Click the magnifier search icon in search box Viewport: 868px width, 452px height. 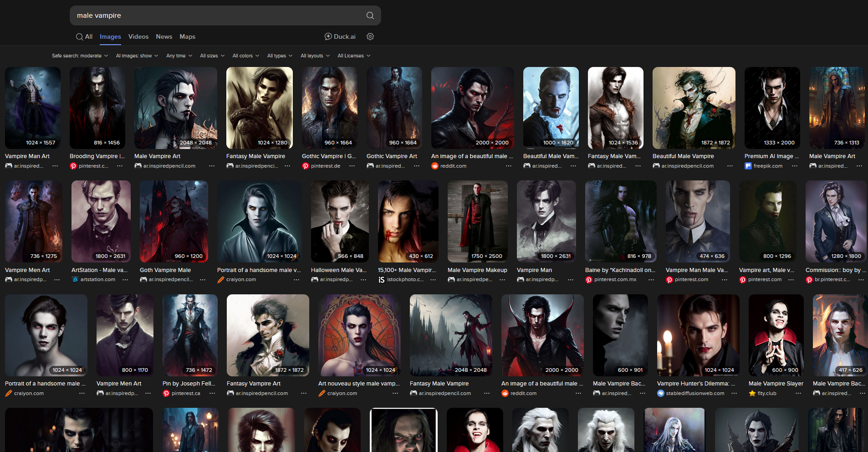(x=370, y=15)
